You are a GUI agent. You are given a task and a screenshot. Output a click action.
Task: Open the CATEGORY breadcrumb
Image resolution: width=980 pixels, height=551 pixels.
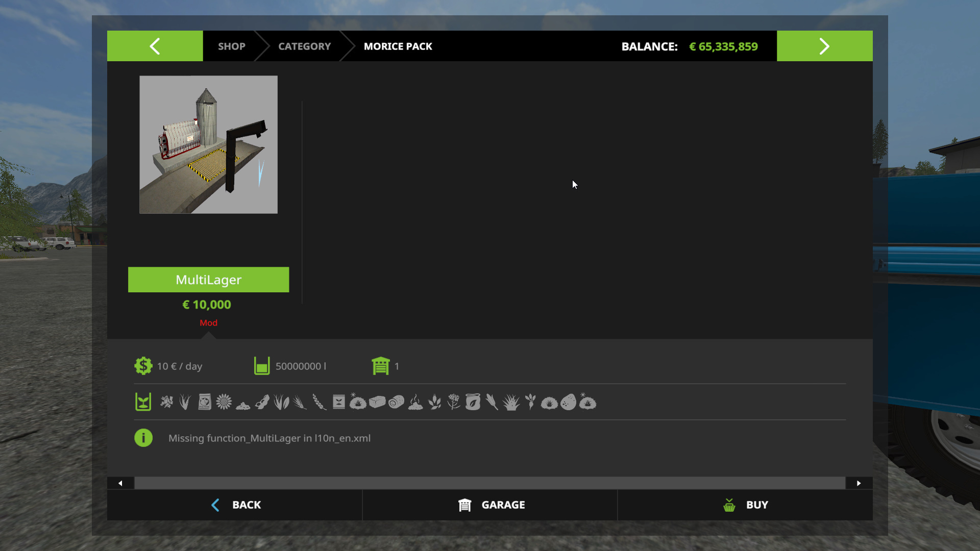pos(304,46)
